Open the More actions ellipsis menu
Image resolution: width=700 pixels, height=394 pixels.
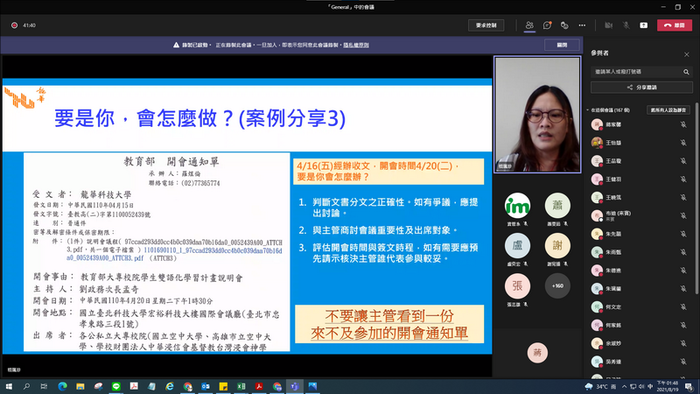(582, 25)
